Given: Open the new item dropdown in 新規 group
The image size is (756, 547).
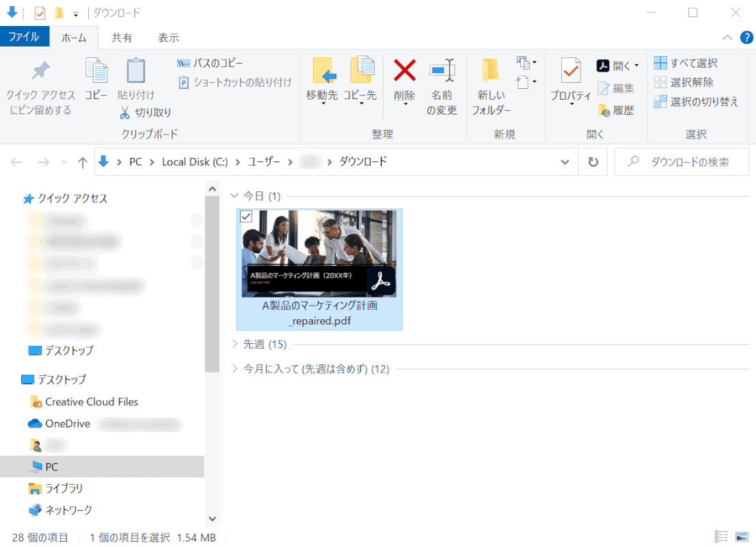Looking at the screenshot, I should 526,63.
